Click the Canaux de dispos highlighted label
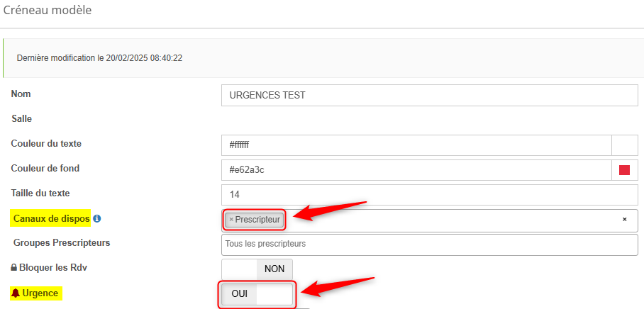This screenshot has width=644, height=309. click(x=51, y=219)
